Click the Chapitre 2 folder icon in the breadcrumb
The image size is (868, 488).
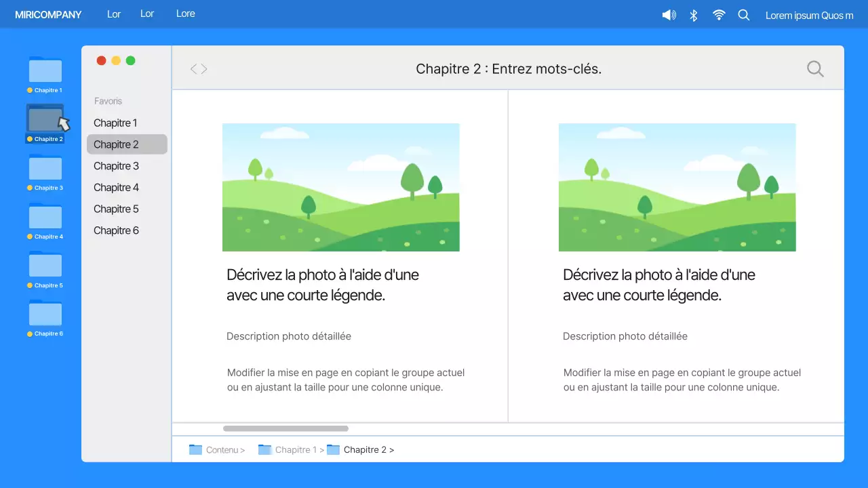coord(333,449)
